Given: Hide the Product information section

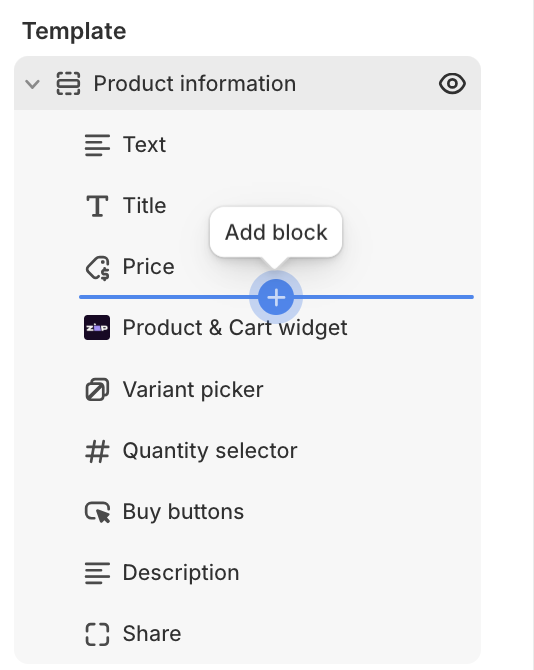Looking at the screenshot, I should coord(452,83).
